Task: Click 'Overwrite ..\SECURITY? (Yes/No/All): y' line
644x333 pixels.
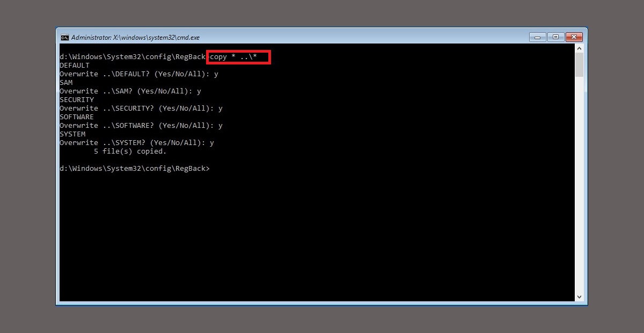Action: pos(141,108)
